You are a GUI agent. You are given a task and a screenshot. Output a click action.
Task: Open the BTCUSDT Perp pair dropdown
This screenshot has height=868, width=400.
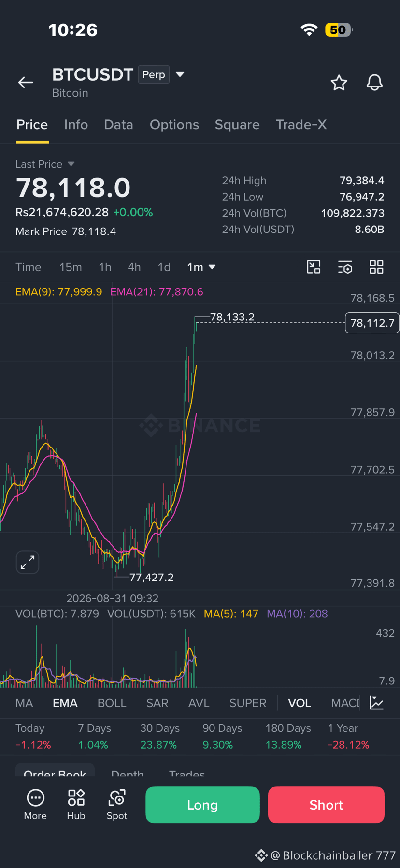click(x=180, y=74)
